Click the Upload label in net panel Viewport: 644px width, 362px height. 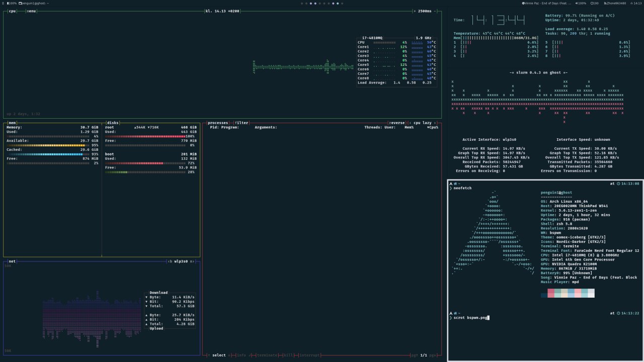click(156, 328)
